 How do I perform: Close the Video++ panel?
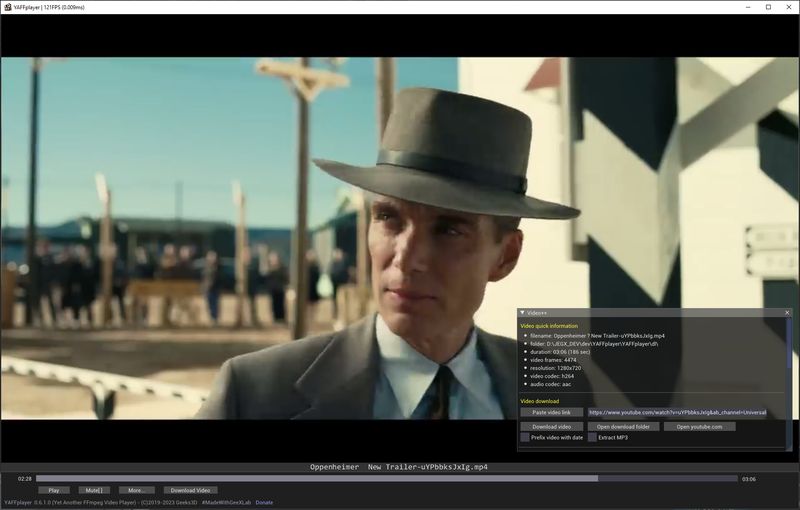(x=787, y=313)
